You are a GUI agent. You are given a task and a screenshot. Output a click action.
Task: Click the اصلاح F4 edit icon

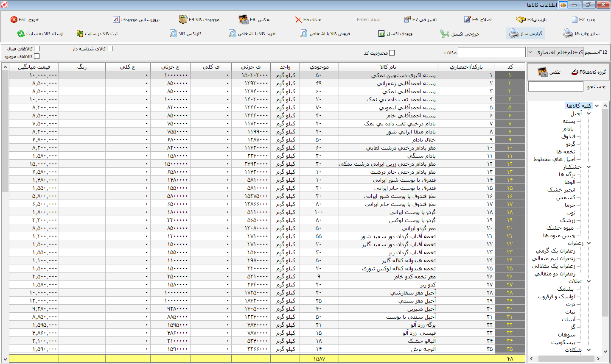(467, 19)
